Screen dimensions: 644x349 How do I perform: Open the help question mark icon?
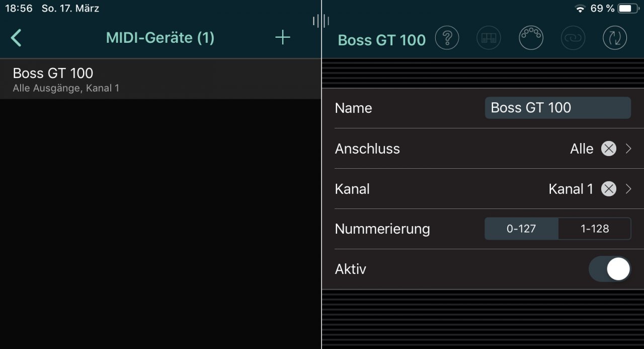point(447,38)
